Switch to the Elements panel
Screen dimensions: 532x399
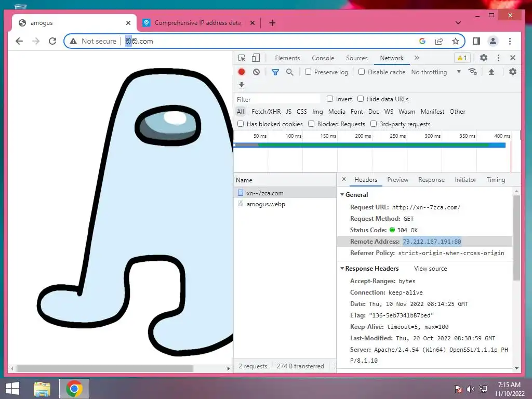click(287, 58)
